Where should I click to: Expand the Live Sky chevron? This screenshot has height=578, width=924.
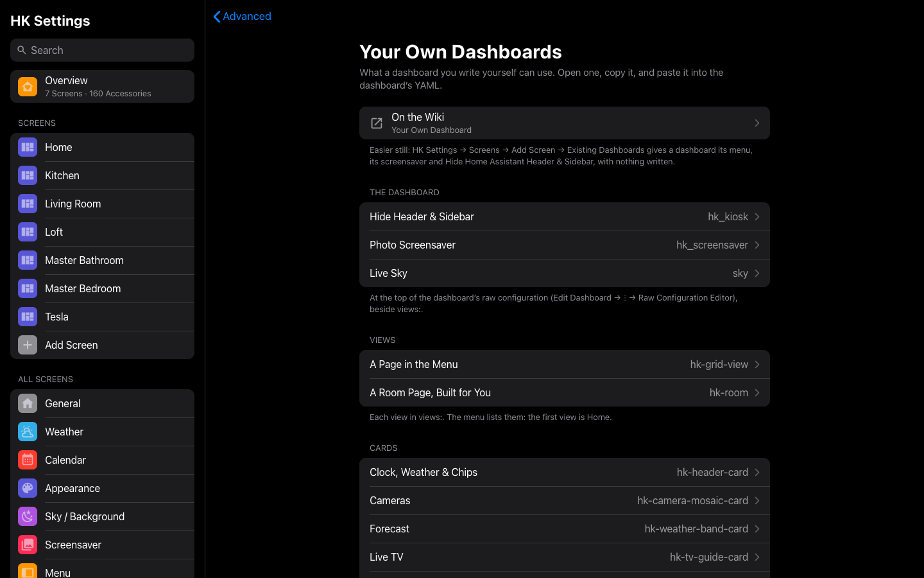pyautogui.click(x=757, y=274)
